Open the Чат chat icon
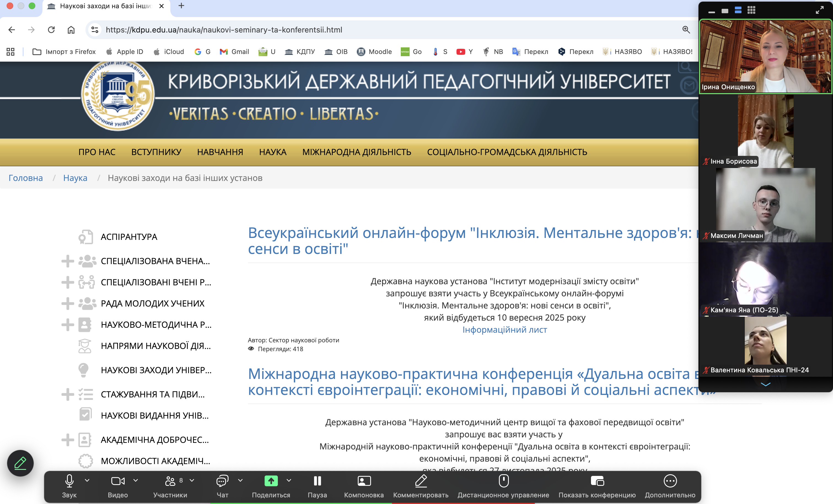 (222, 481)
